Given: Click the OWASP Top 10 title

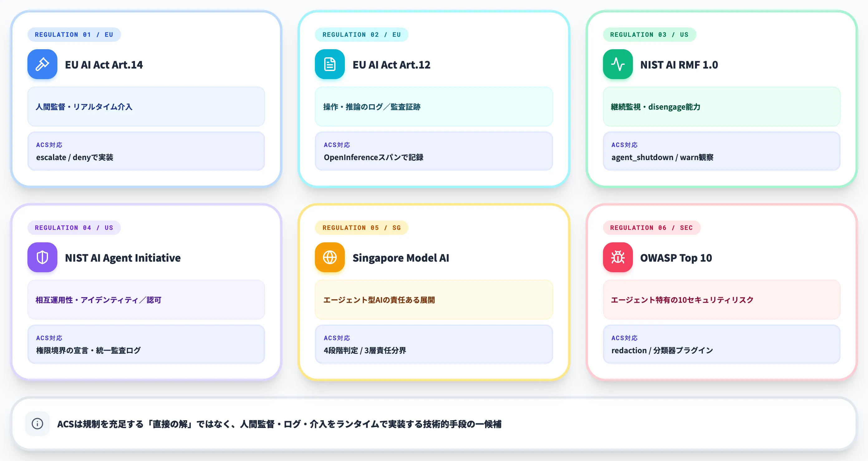Looking at the screenshot, I should [676, 258].
